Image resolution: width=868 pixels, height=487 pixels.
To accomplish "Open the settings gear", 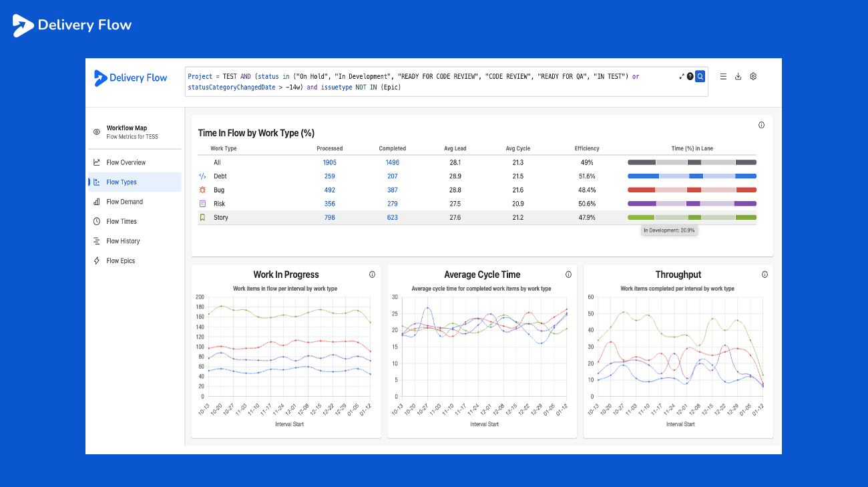I will click(x=752, y=76).
